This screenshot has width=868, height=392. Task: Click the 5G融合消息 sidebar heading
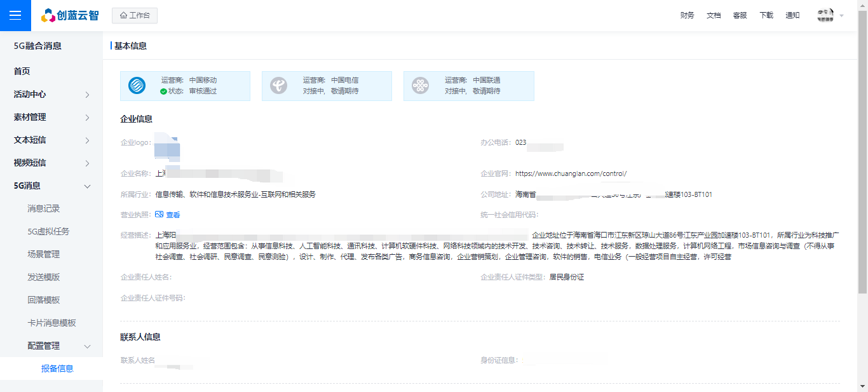[x=37, y=46]
